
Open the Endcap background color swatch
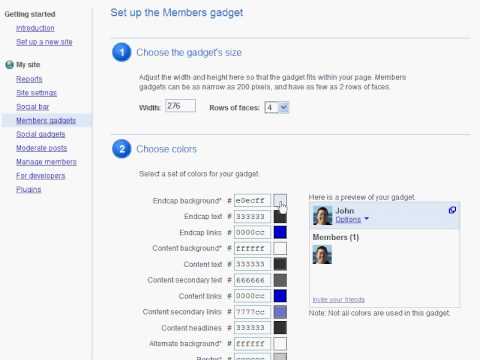280,200
